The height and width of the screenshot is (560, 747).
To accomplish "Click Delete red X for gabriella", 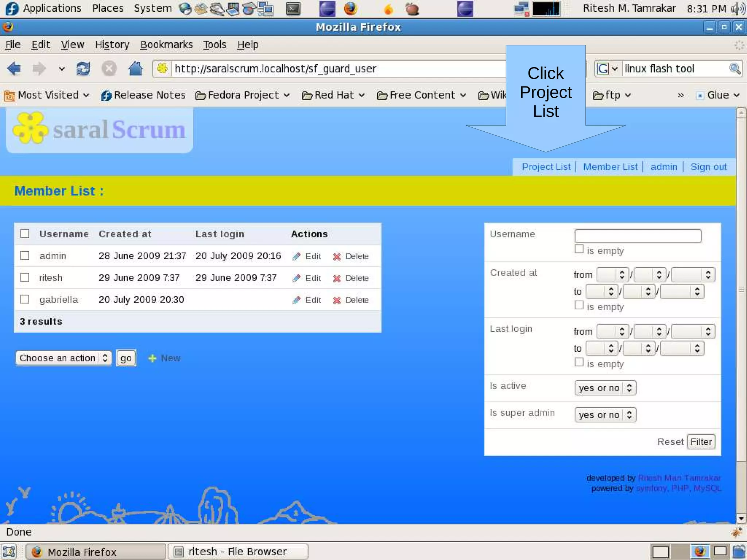I will coord(337,300).
